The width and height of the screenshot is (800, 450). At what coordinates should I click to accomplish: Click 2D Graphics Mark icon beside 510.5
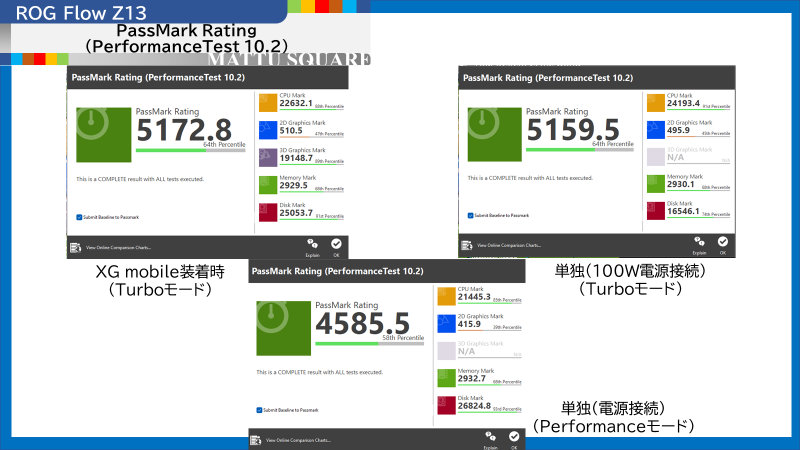pyautogui.click(x=268, y=130)
